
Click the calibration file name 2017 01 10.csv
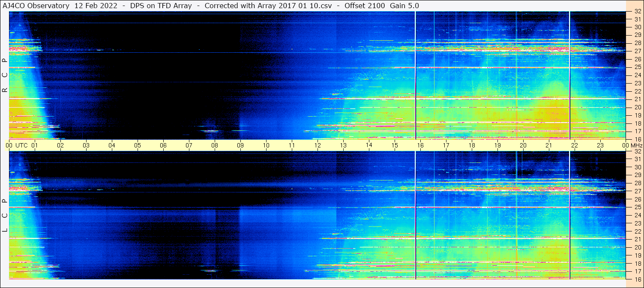305,6
